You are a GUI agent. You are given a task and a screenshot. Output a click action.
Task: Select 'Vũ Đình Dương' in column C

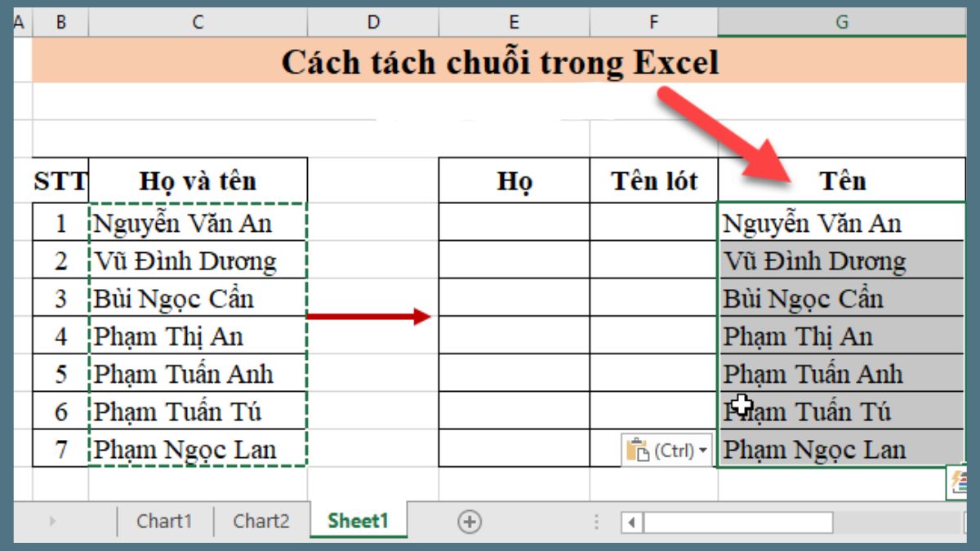198,260
